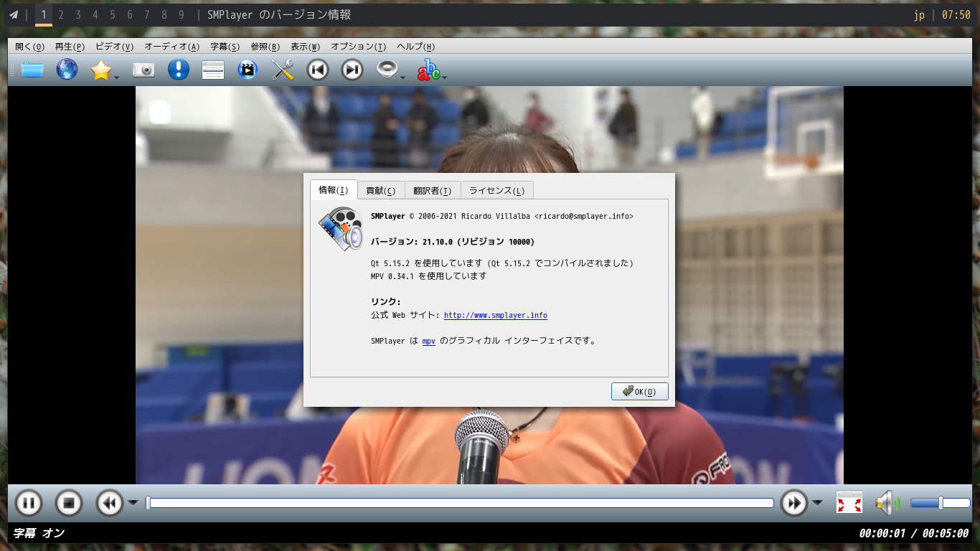Open the ビデオ(V) menu
The image size is (980, 551).
click(114, 47)
